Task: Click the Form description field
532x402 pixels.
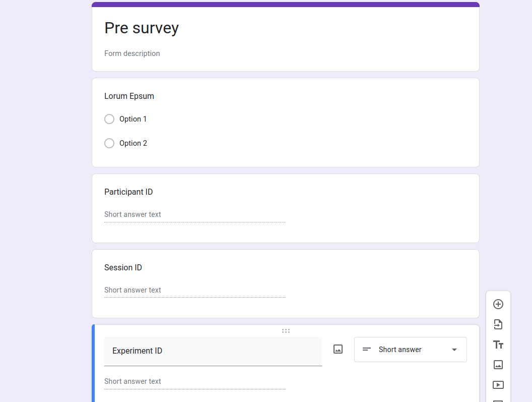Action: (x=132, y=53)
